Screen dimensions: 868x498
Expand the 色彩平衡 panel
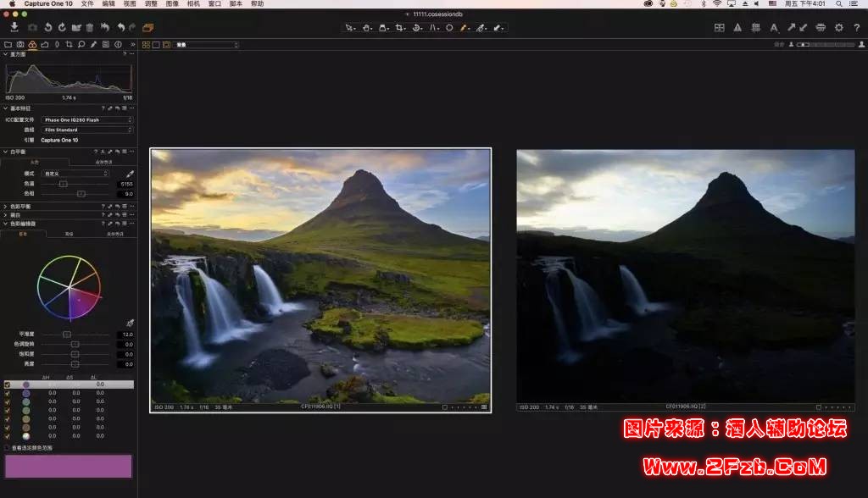[x=3, y=206]
